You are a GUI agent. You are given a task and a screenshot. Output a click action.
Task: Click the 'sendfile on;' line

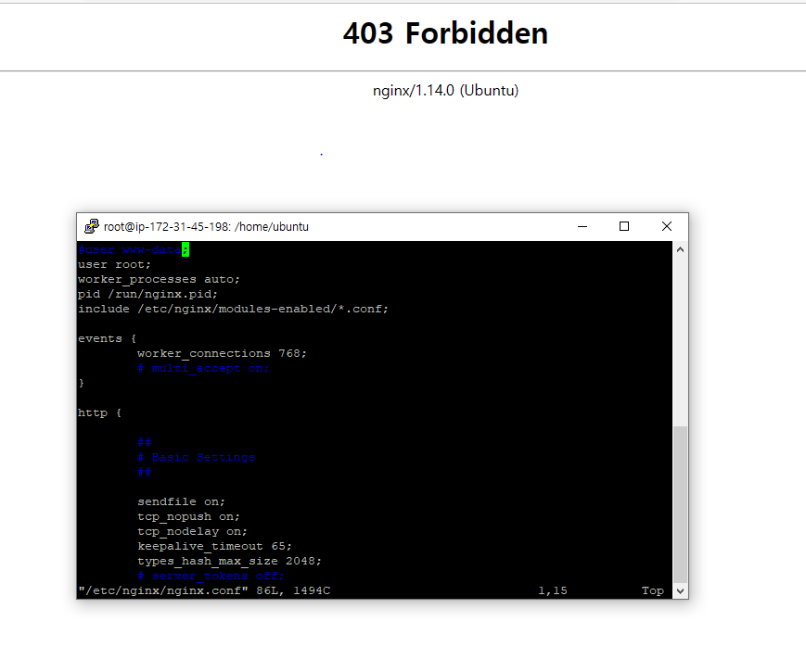coord(182,502)
